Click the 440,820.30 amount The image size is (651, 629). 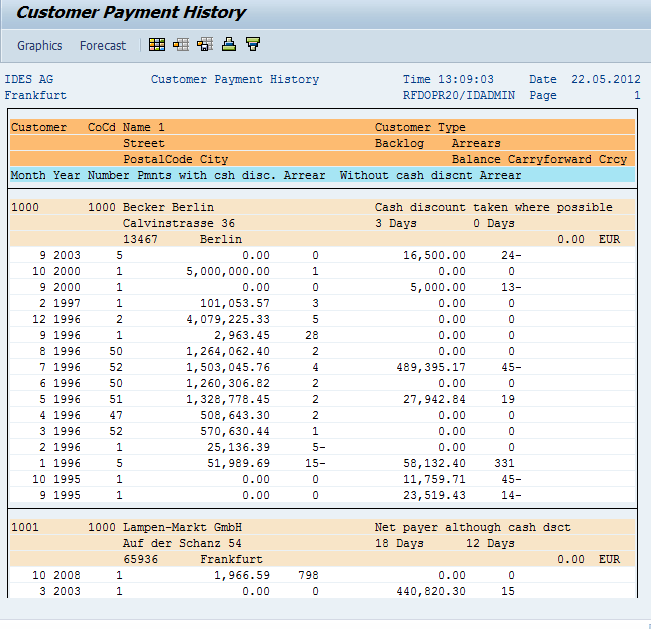[427, 592]
